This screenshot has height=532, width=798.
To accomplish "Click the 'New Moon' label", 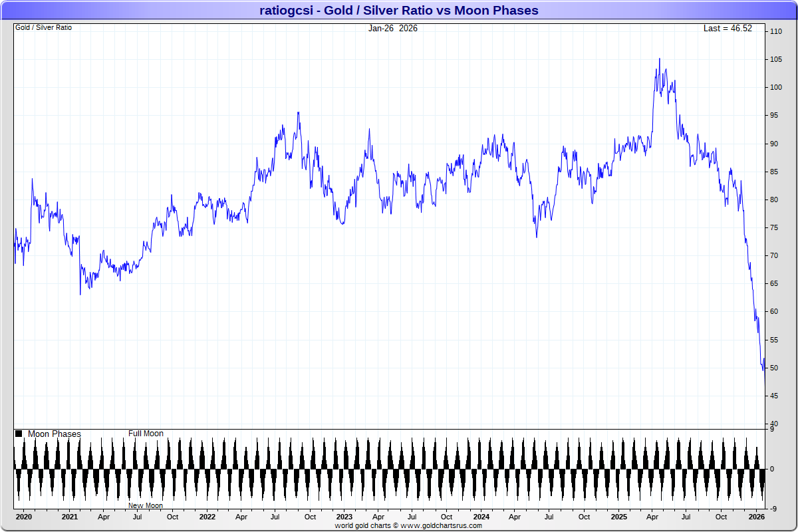I will tap(146, 505).
